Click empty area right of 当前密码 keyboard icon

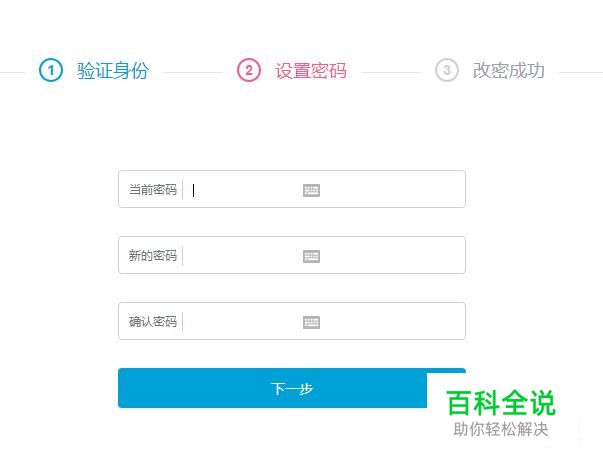pyautogui.click(x=392, y=189)
